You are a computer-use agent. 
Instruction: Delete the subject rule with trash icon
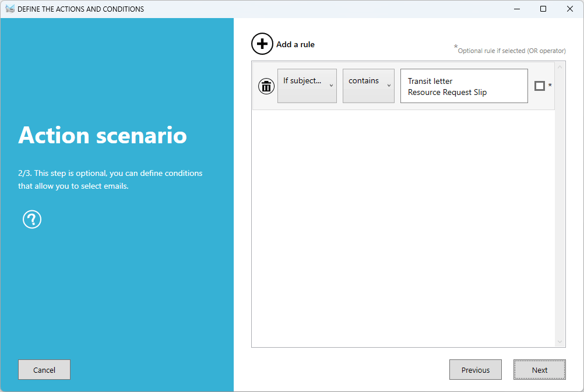266,86
